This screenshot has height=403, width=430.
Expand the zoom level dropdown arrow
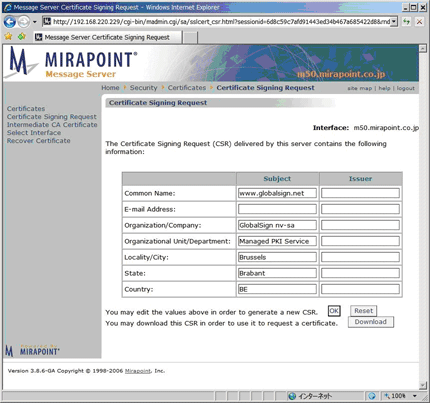tap(415, 396)
